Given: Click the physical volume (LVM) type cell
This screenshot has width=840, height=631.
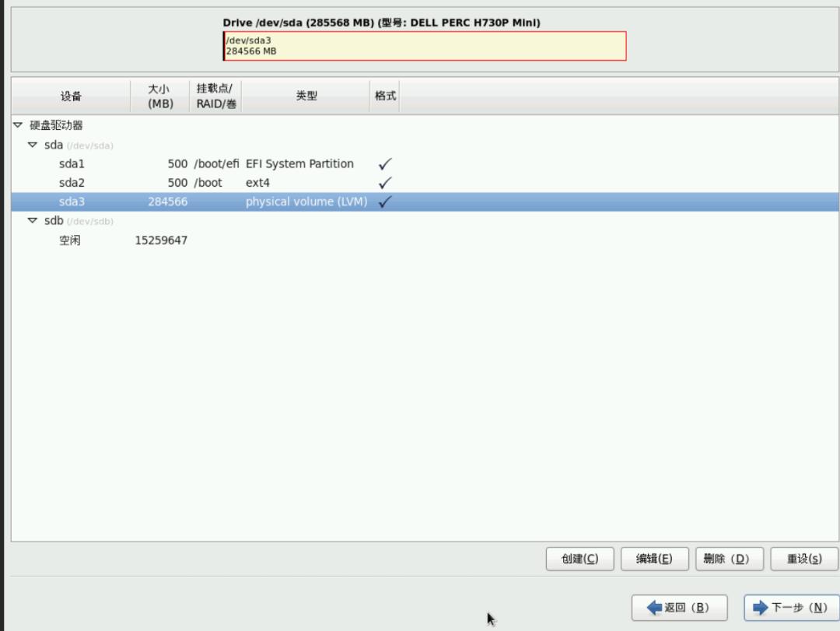Looking at the screenshot, I should coord(306,202).
